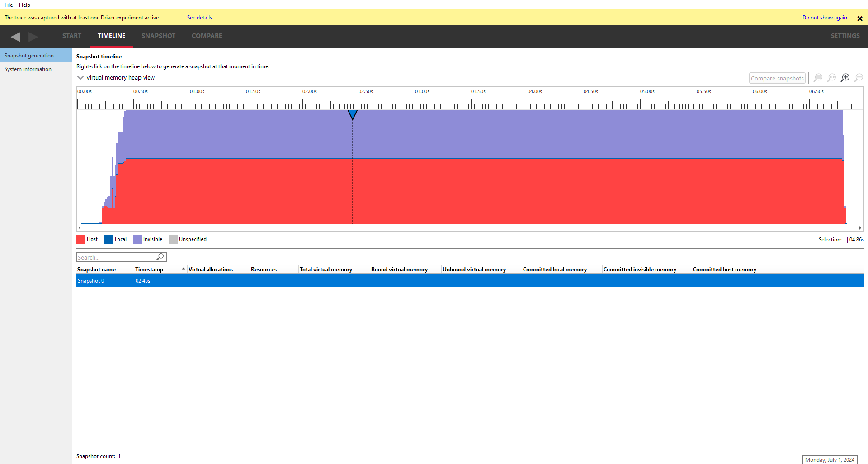Click the Host red legend swatch
Viewport: 868px width, 464px height.
81,239
